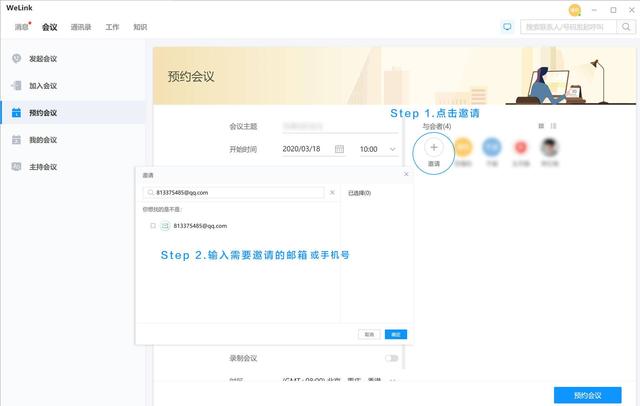Select 加入会议 in the sidebar
Screen dimensions: 640x406
(43, 86)
